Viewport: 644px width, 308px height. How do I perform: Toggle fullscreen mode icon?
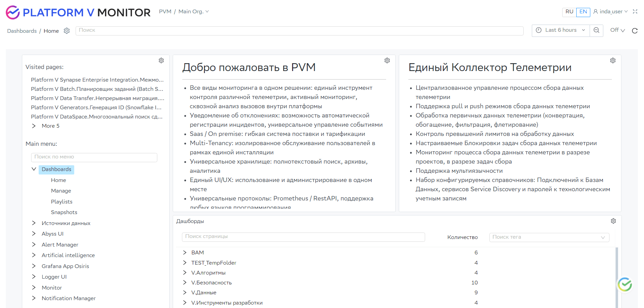coord(635,12)
